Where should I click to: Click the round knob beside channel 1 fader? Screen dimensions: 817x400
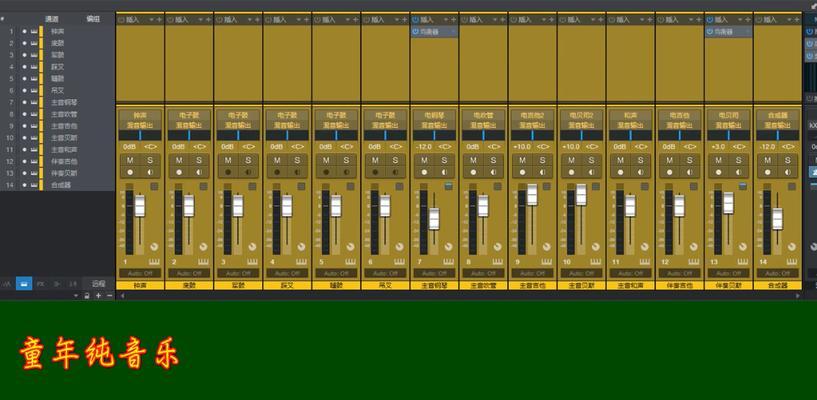pos(154,246)
